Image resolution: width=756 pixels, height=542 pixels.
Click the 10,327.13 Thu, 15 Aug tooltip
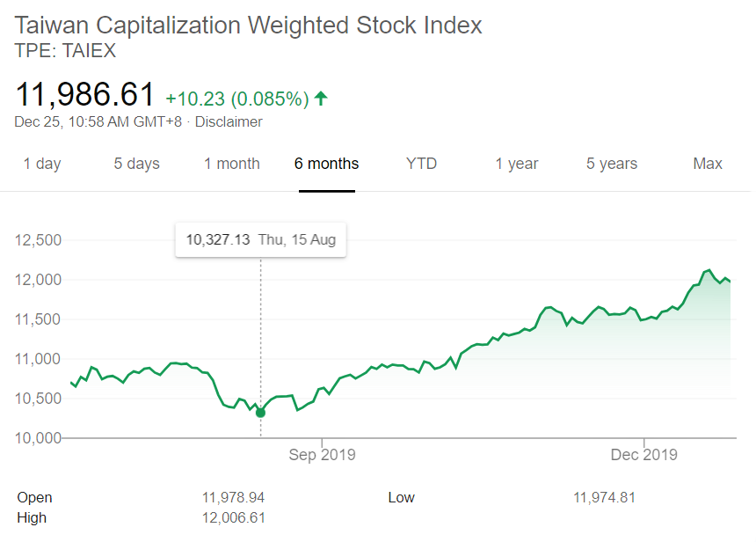[x=261, y=239]
